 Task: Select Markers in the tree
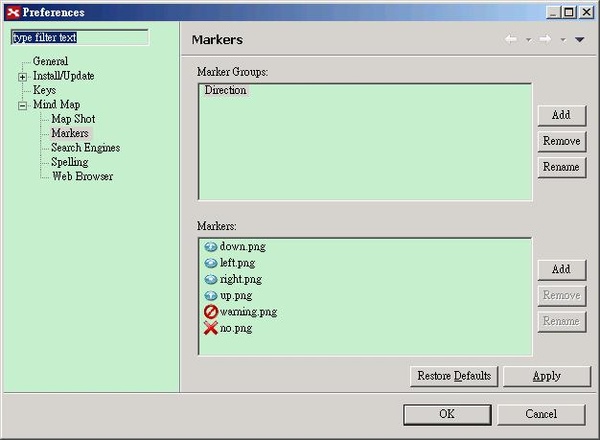click(x=70, y=133)
